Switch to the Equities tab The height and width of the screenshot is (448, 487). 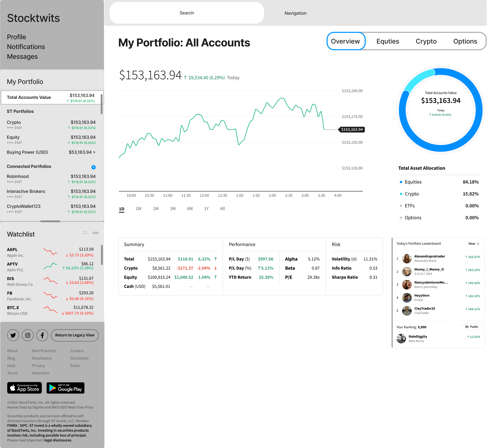388,41
